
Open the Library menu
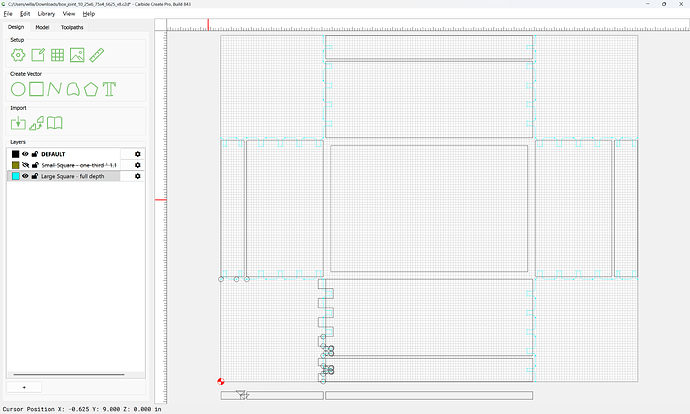(x=46, y=14)
